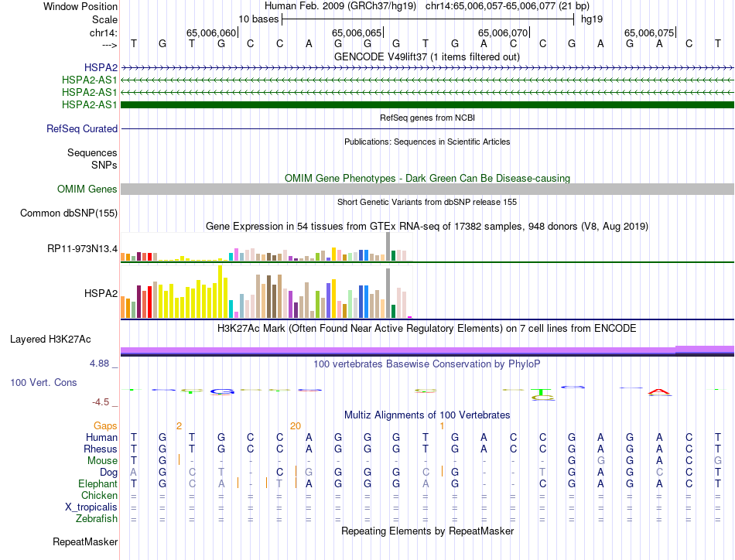
Task: Click RefSeq genes from NCBI title
Action: 428,118
